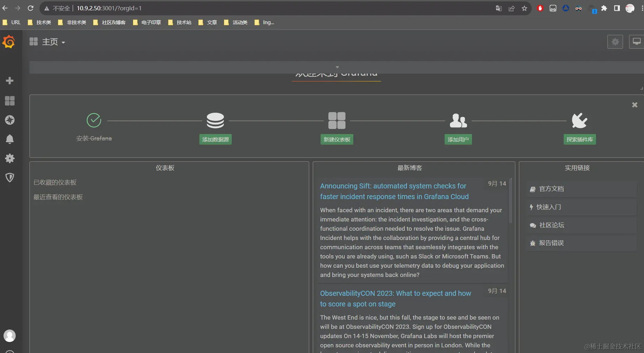The height and width of the screenshot is (353, 644).
Task: Open the 快速入门 link
Action: tap(582, 207)
